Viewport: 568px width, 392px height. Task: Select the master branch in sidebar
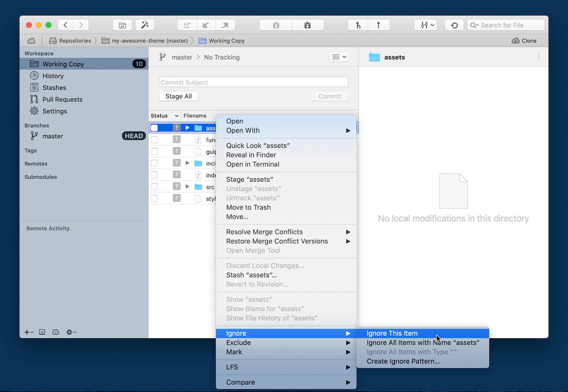(x=52, y=136)
